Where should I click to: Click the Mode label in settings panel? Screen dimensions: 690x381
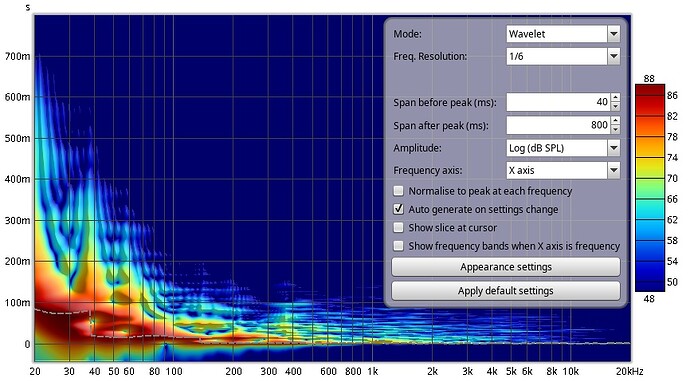click(407, 34)
